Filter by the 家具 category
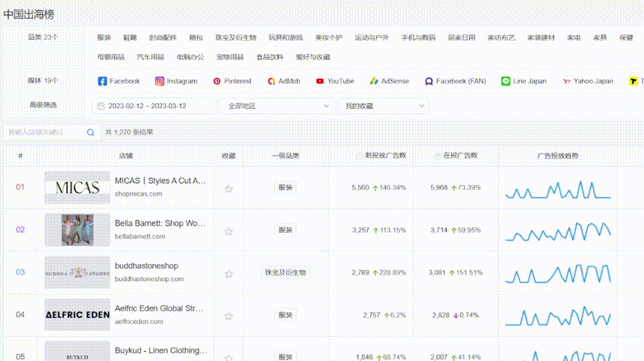The image size is (644, 361). [600, 38]
